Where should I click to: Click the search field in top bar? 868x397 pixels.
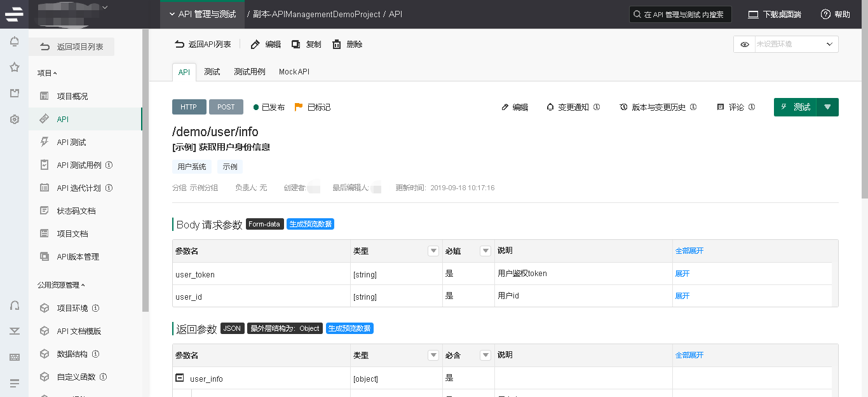click(680, 15)
